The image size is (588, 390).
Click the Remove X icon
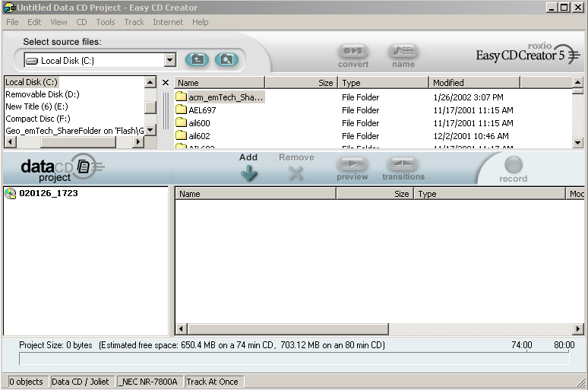tap(296, 173)
